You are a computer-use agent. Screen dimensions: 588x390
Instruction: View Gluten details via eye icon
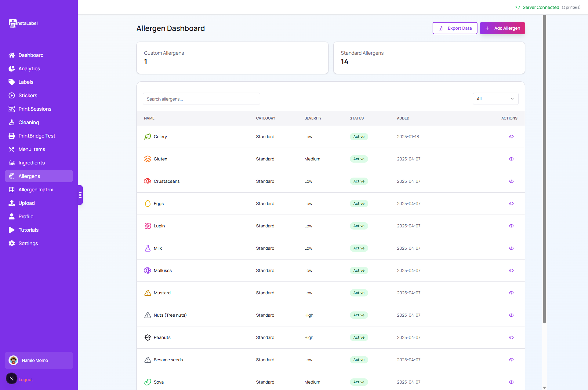point(511,159)
